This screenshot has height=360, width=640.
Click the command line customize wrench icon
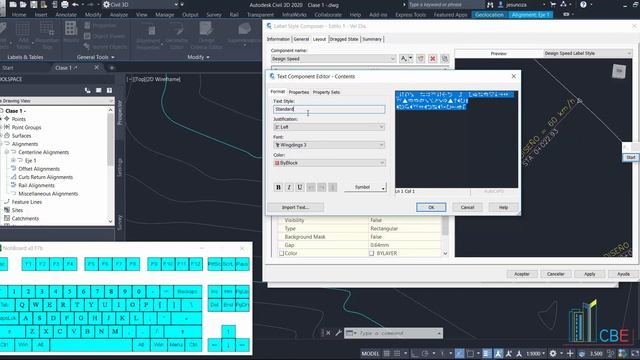tap(338, 333)
